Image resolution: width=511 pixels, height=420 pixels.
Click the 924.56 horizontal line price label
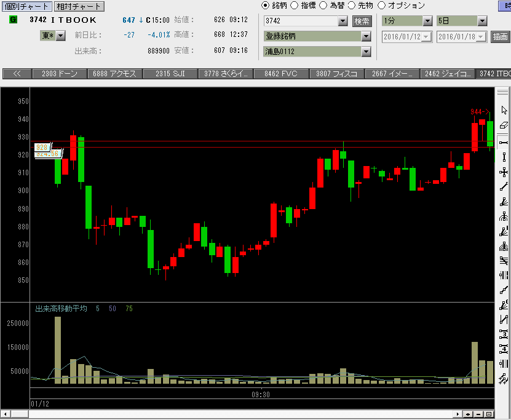pyautogui.click(x=47, y=154)
